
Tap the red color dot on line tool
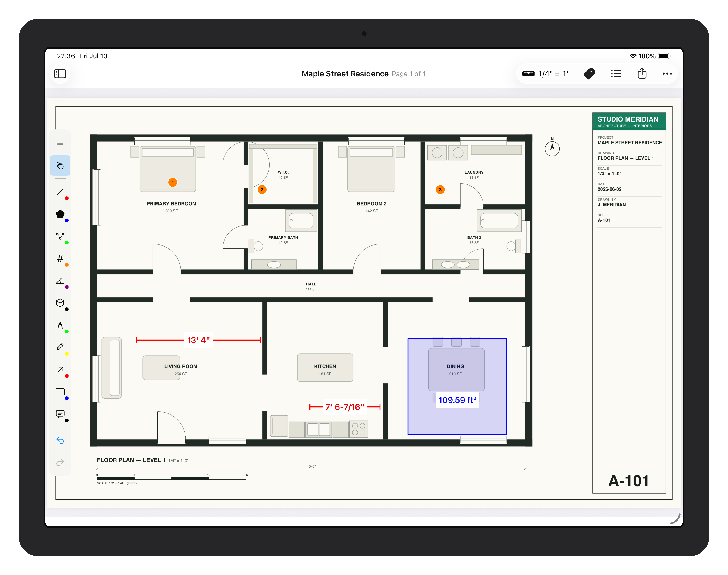click(67, 198)
